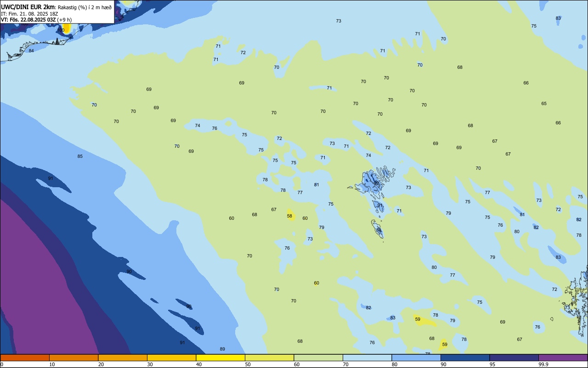Select the legend tick label "99.9"
This screenshot has width=588, height=368.
(543, 364)
